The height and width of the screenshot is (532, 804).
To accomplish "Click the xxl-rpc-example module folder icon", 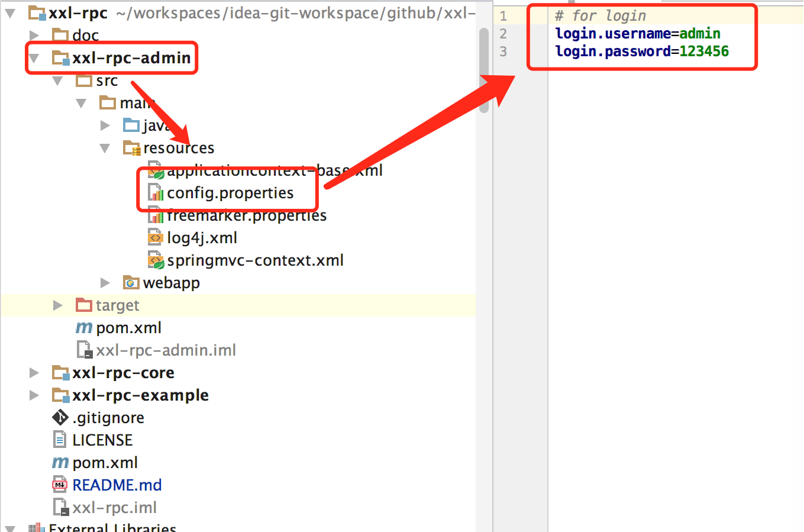I will point(61,395).
